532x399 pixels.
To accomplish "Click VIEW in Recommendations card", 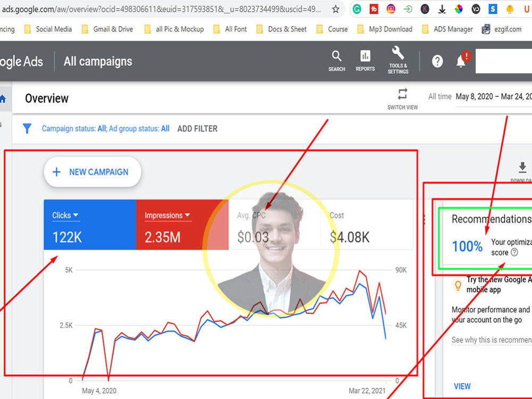I will tap(462, 386).
